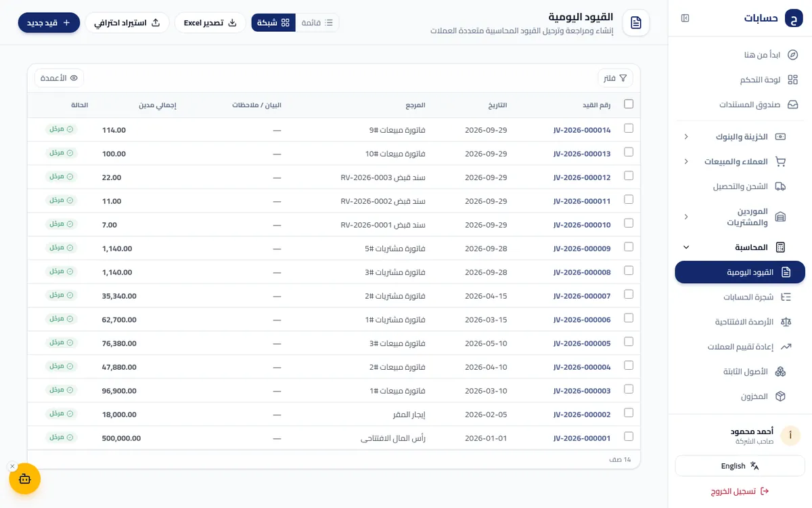812x508 pixels.
Task: Click the document icon next to القيود اليومية heading
Action: [x=636, y=23]
